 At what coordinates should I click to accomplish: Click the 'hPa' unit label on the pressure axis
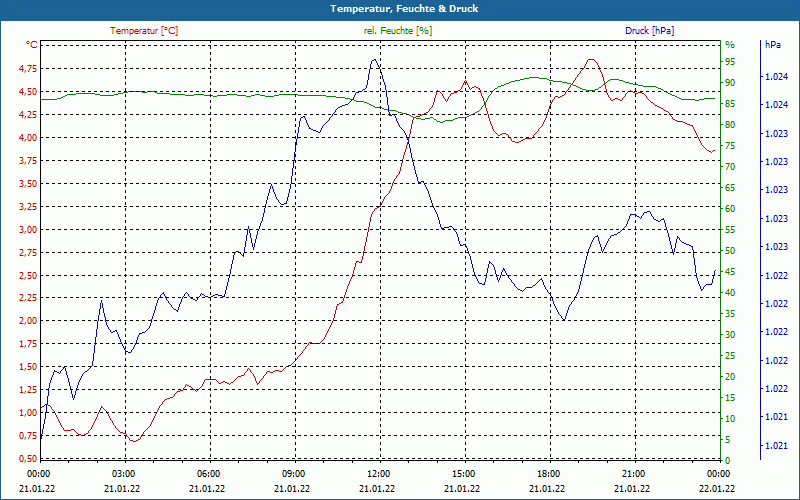pyautogui.click(x=772, y=45)
